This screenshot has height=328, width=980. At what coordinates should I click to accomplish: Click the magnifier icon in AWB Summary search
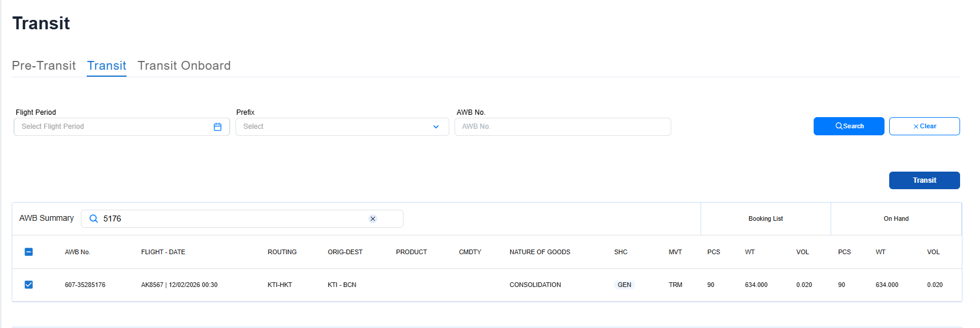[93, 218]
